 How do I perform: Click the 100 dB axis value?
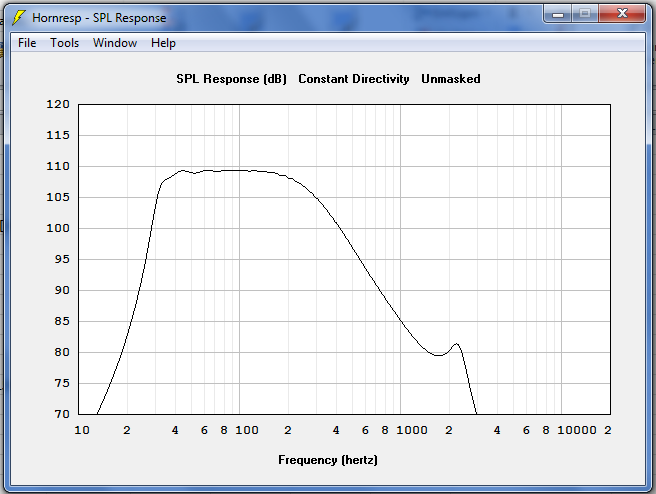(x=58, y=228)
